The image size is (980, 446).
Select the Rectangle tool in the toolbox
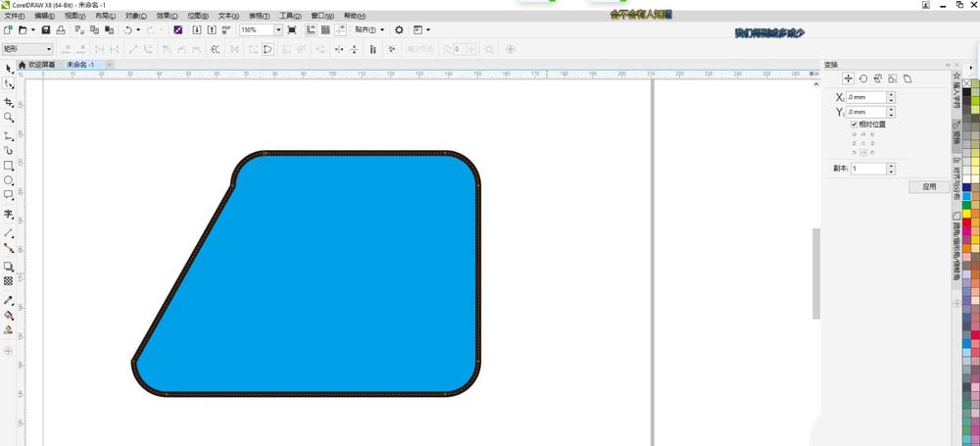point(9,166)
